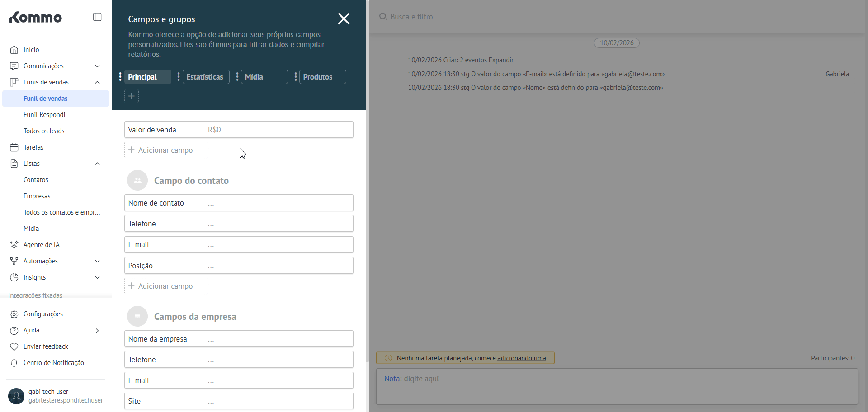
Task: Click the Nome de contato field
Action: 239,203
